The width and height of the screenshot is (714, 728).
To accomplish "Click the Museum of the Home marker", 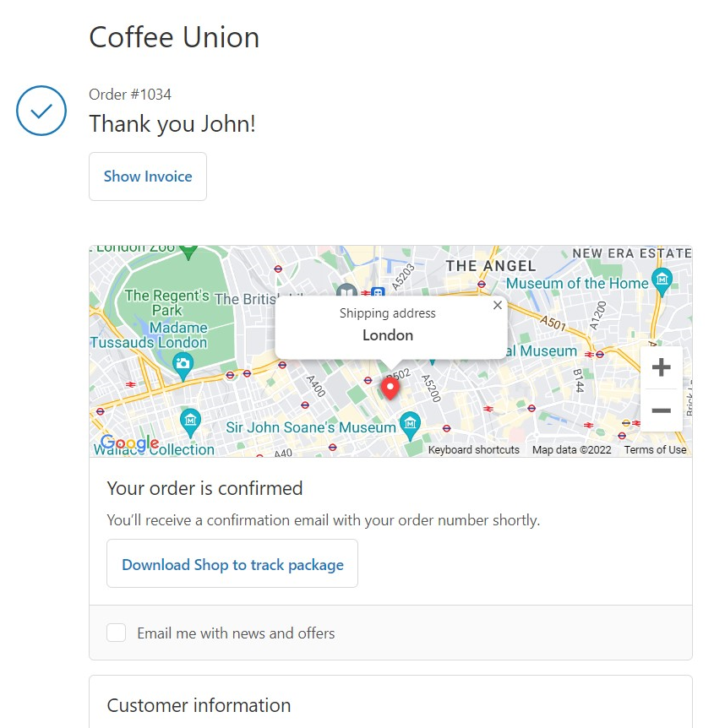I will pos(662,280).
